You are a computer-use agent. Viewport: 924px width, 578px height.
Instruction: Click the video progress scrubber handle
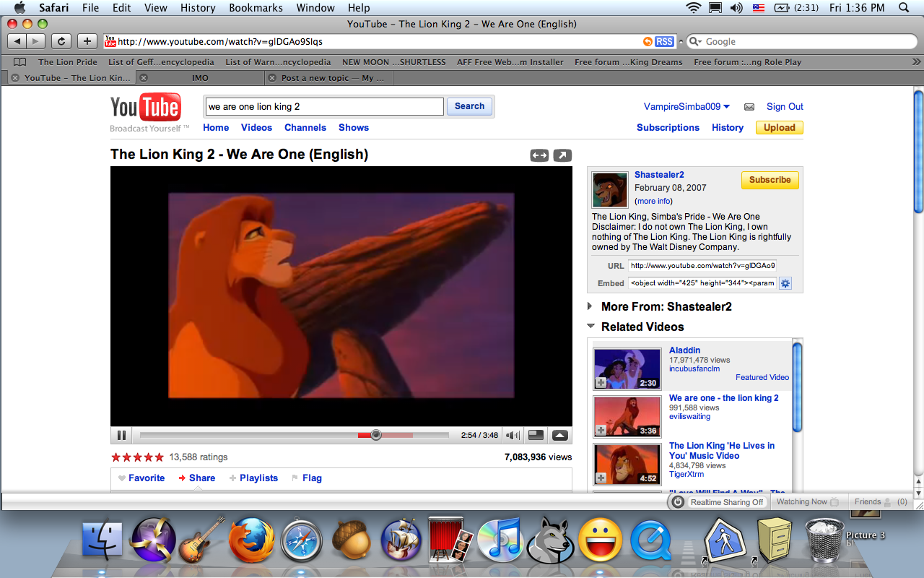point(375,435)
